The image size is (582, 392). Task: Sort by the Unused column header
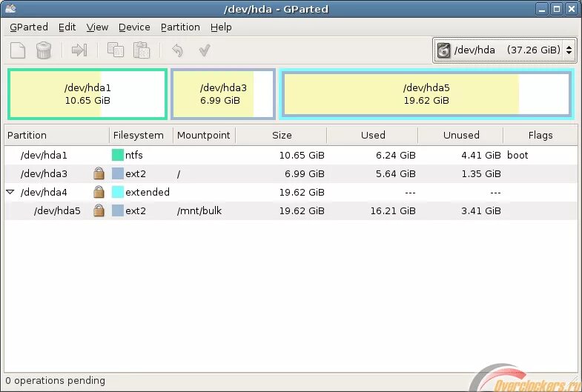coord(460,136)
